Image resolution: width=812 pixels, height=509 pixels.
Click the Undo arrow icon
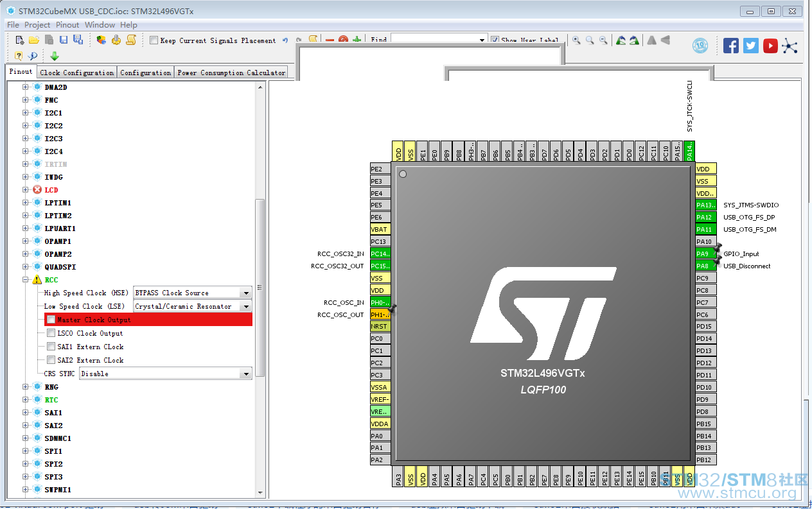point(285,40)
